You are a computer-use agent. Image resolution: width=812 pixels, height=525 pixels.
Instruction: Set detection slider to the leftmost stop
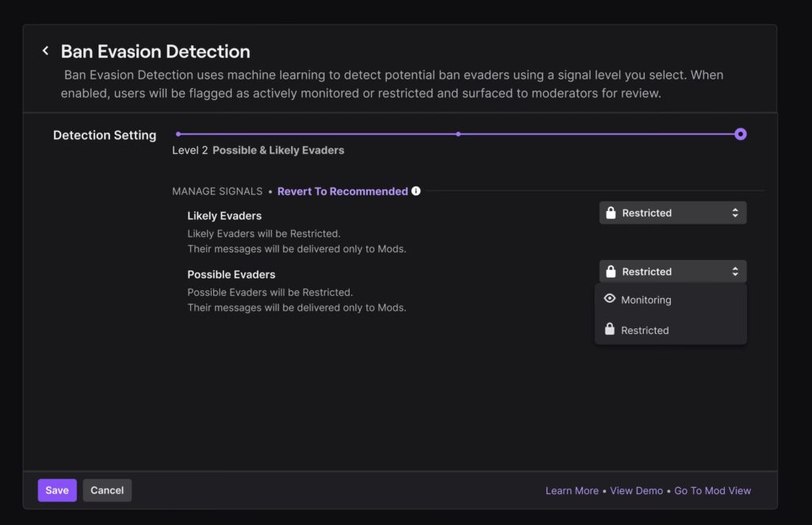click(178, 134)
